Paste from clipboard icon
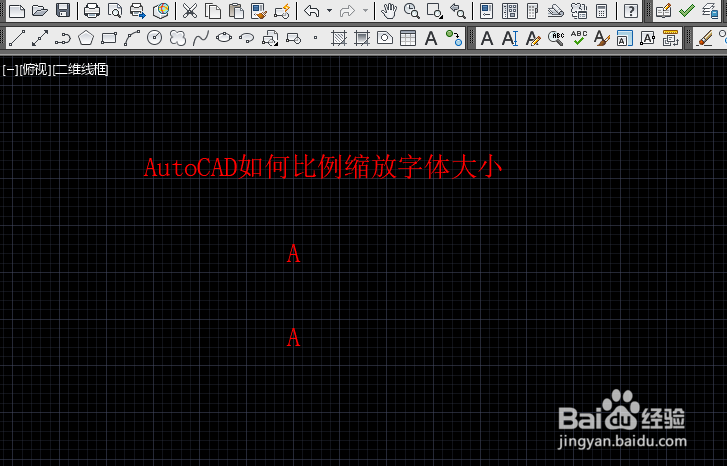This screenshot has width=727, height=466. point(236,10)
